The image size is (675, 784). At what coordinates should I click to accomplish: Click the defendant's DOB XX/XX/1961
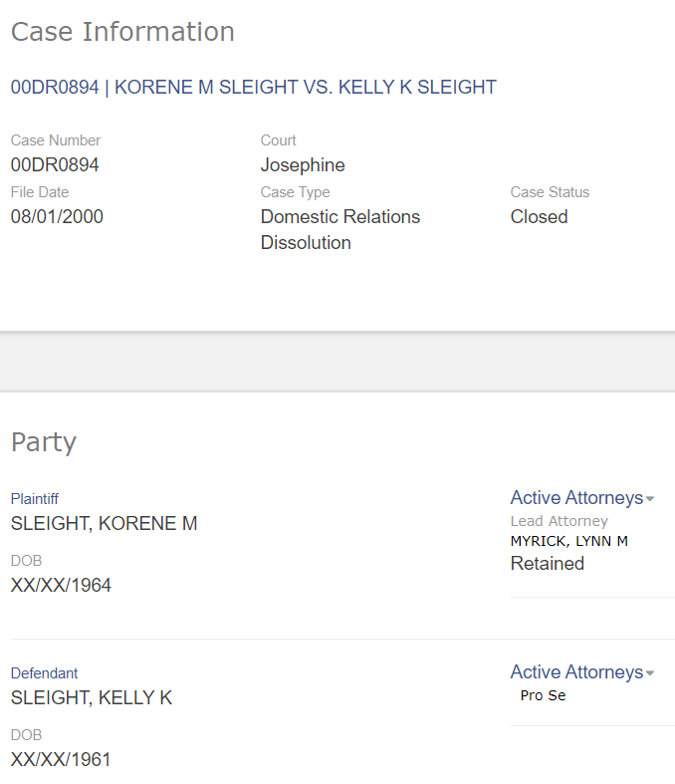61,760
